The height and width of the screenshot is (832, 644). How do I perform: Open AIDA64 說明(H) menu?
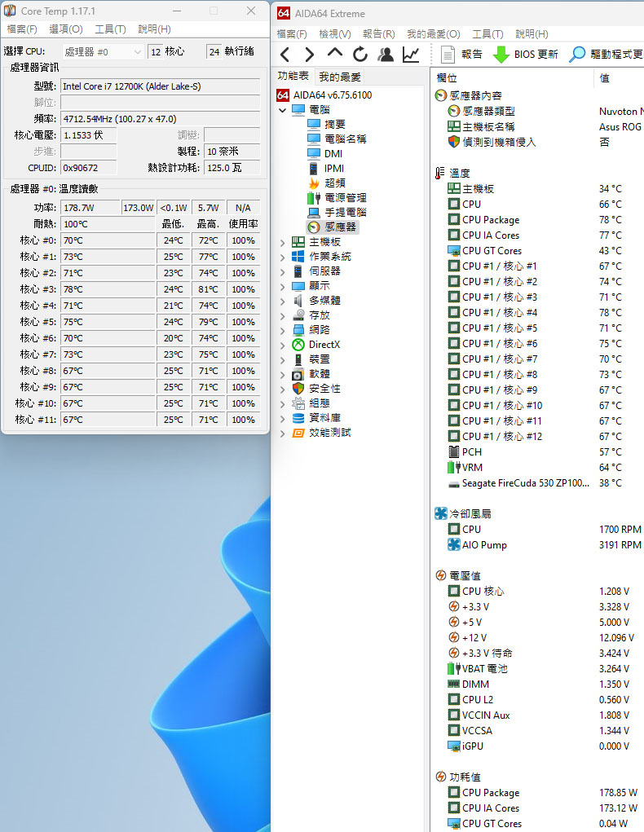pos(532,34)
